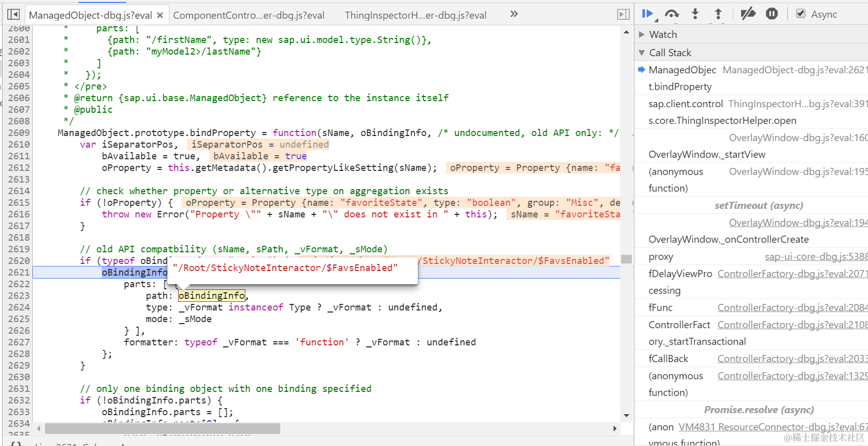Toggle the file navigator sidebar icon
Viewport: 868px width, 446px height.
14,15
